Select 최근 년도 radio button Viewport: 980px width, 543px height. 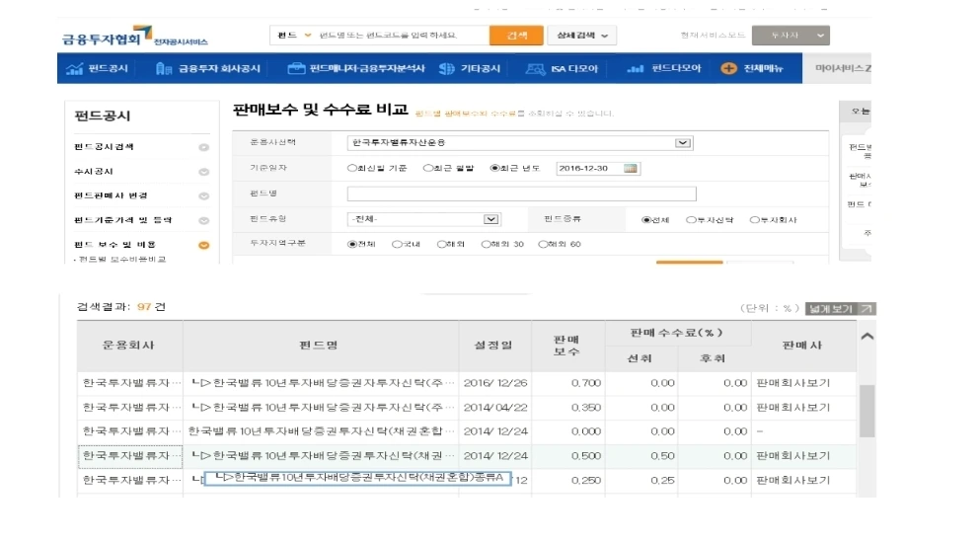[495, 168]
